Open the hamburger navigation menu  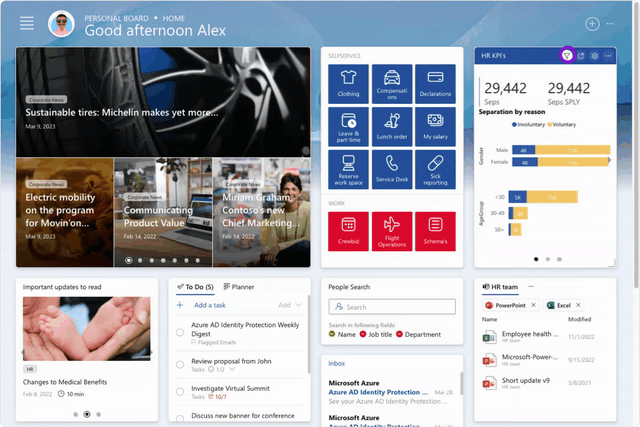27,23
